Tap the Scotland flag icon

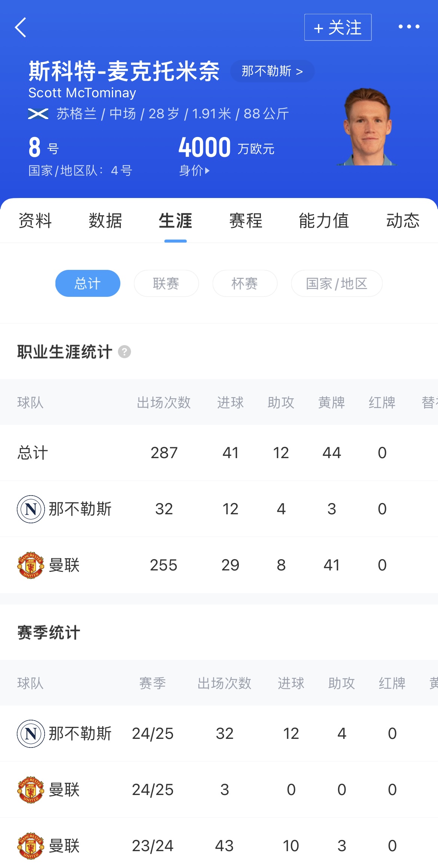[x=38, y=114]
